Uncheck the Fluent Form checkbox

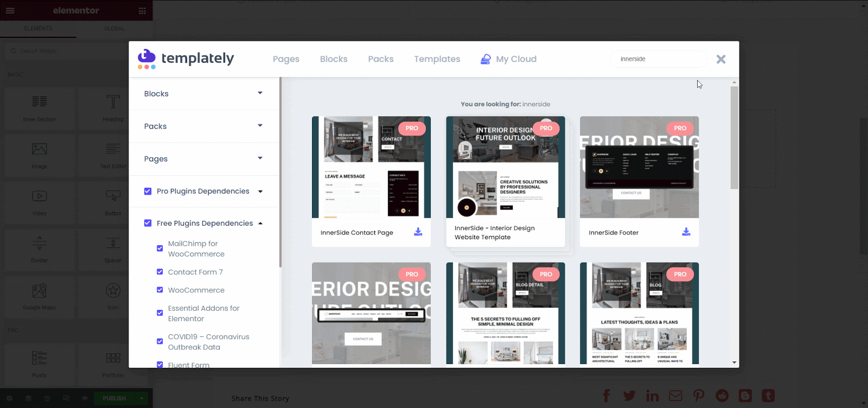pos(159,365)
